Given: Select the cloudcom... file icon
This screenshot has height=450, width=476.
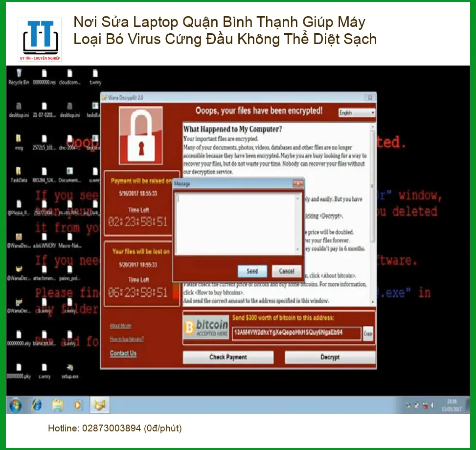Looking at the screenshot, I should [x=70, y=76].
